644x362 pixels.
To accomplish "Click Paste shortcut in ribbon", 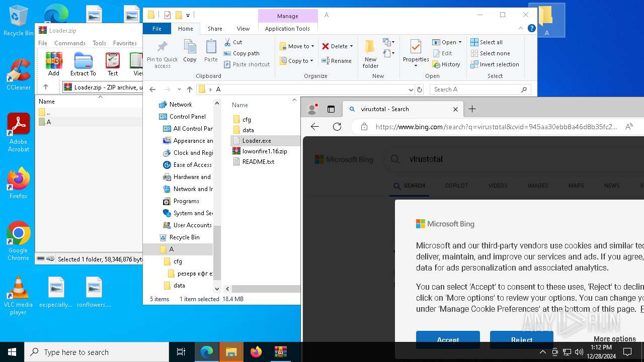I will [x=247, y=64].
